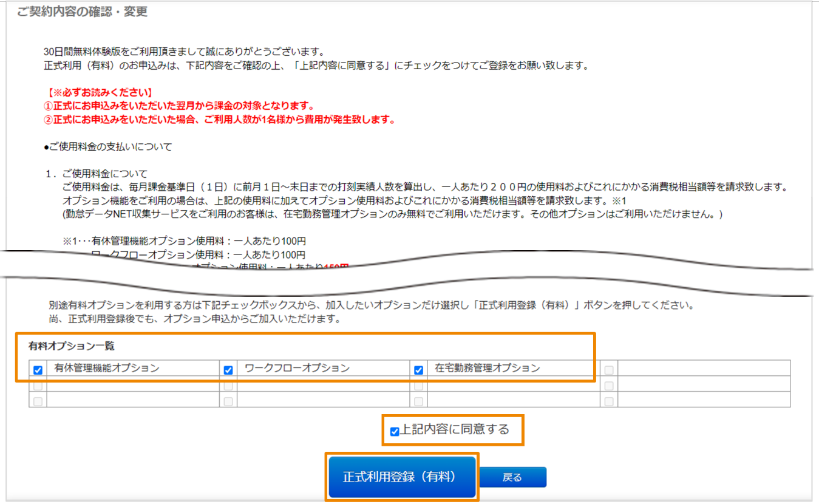819x504 pixels.
Task: Toggle the empty checkbox in the fourth option column
Action: [x=609, y=369]
